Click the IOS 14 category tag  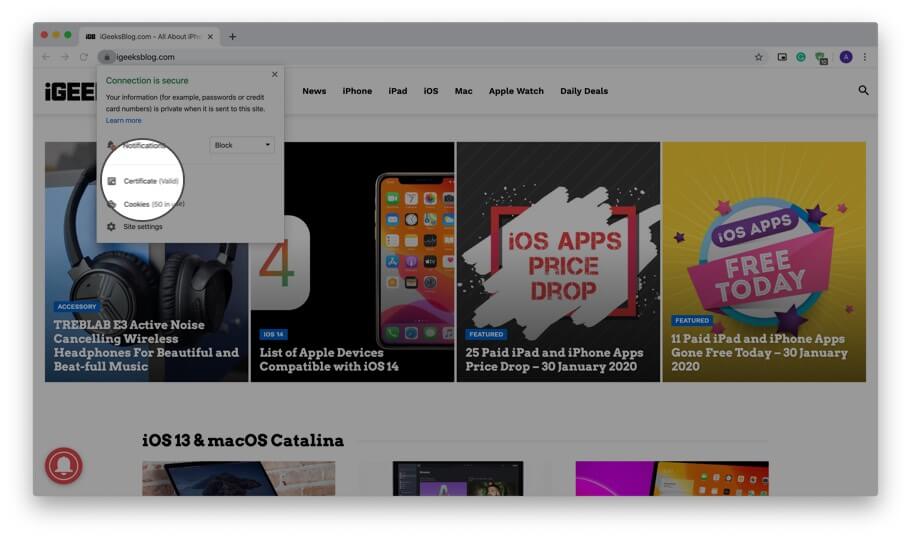(x=273, y=334)
